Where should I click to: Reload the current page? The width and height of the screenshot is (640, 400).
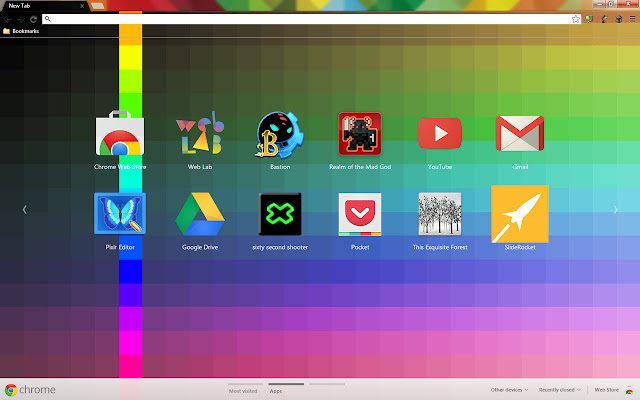point(33,19)
